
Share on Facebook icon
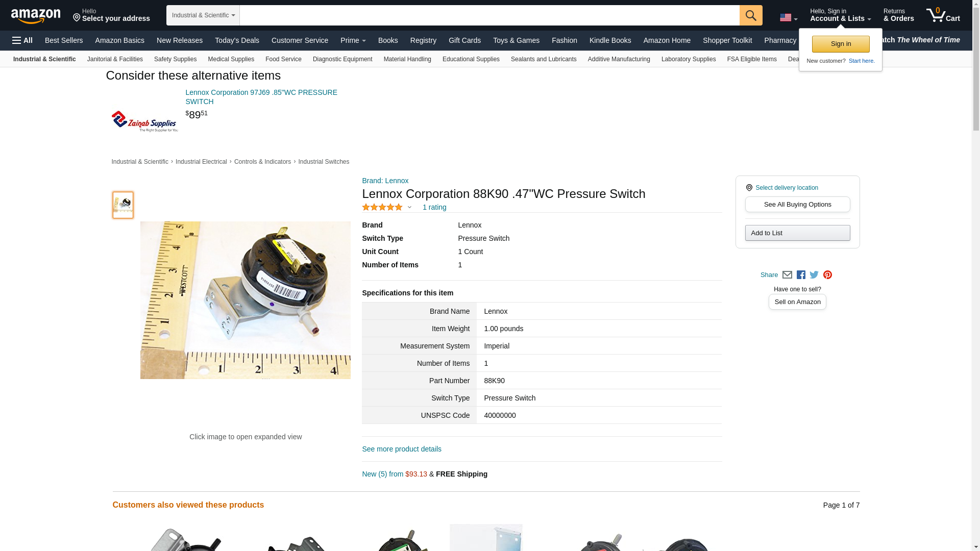[801, 275]
